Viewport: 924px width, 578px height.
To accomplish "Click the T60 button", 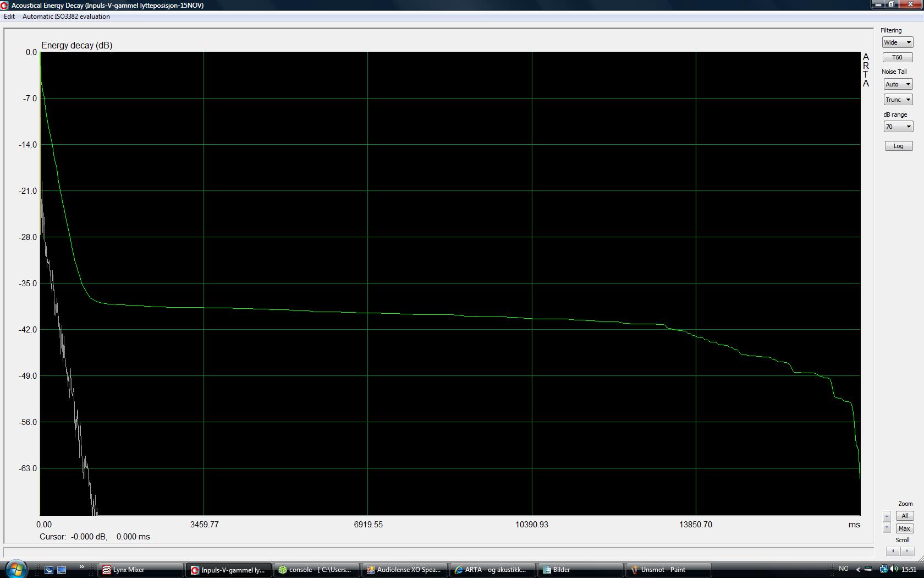I will coord(898,57).
